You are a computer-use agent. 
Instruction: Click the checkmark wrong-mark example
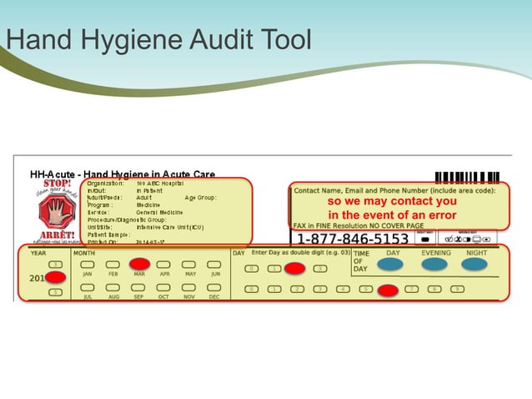[x=449, y=240]
